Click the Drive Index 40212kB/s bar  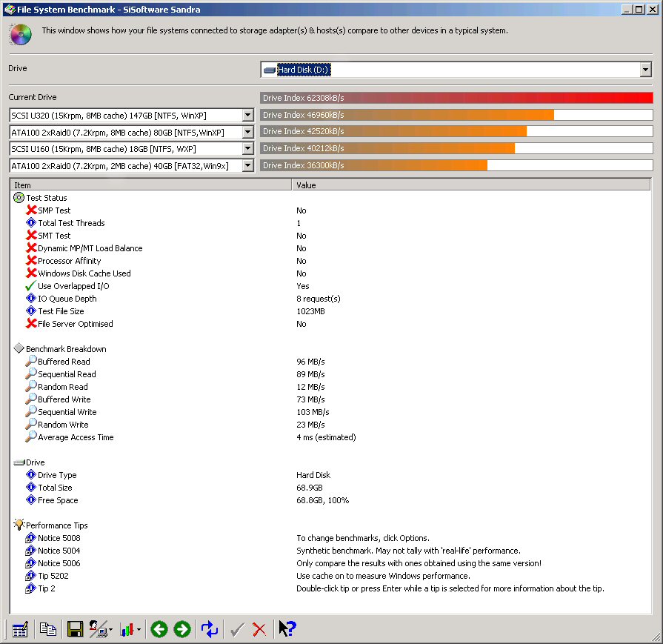pyautogui.click(x=456, y=148)
